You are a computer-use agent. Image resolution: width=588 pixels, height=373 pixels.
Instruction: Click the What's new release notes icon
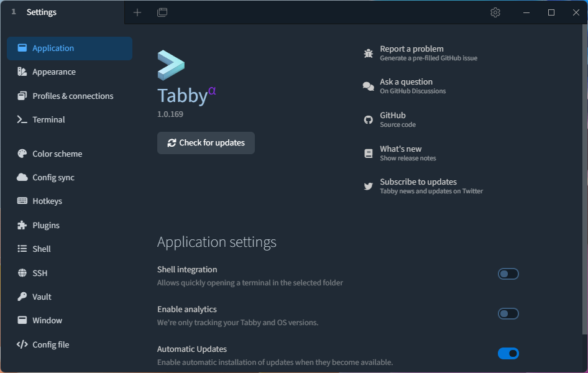[x=369, y=153]
